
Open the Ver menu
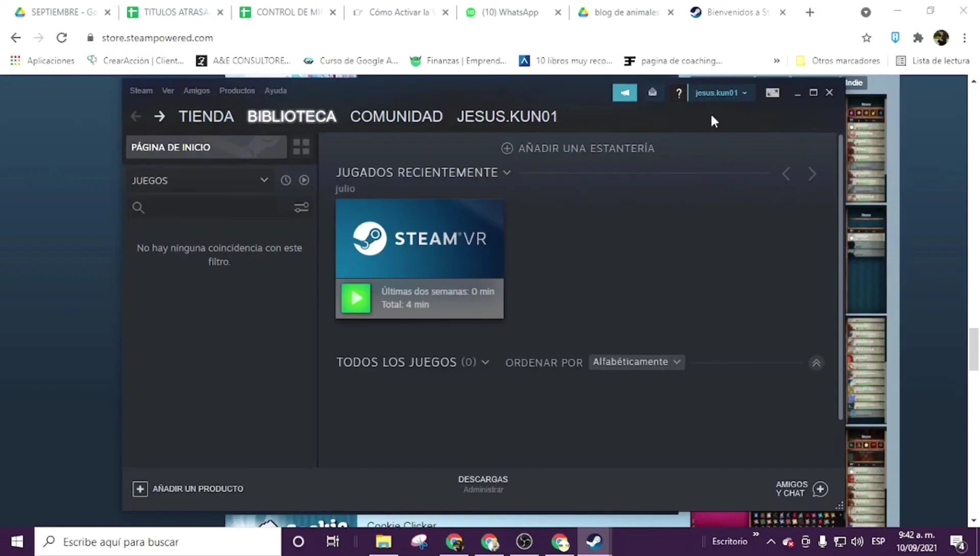pos(168,90)
